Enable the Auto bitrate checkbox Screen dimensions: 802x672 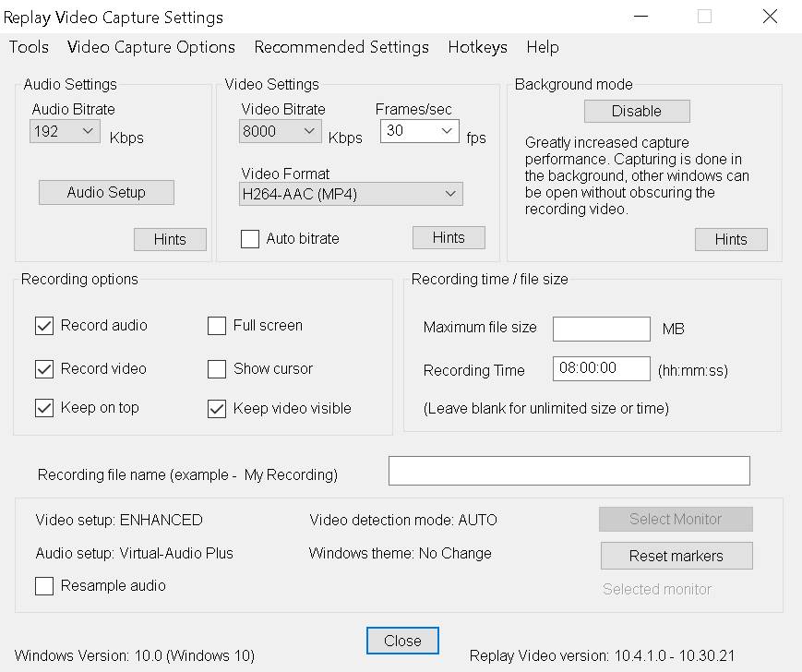[249, 238]
